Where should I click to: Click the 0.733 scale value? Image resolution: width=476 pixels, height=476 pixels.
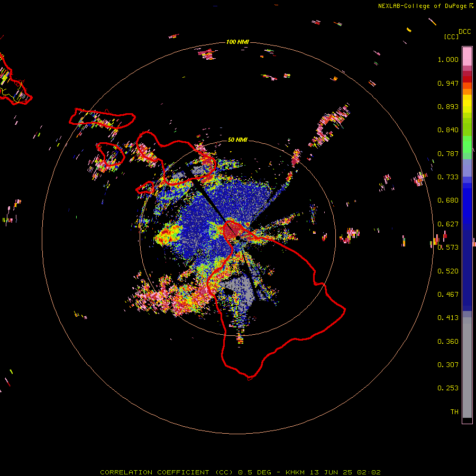(x=448, y=177)
